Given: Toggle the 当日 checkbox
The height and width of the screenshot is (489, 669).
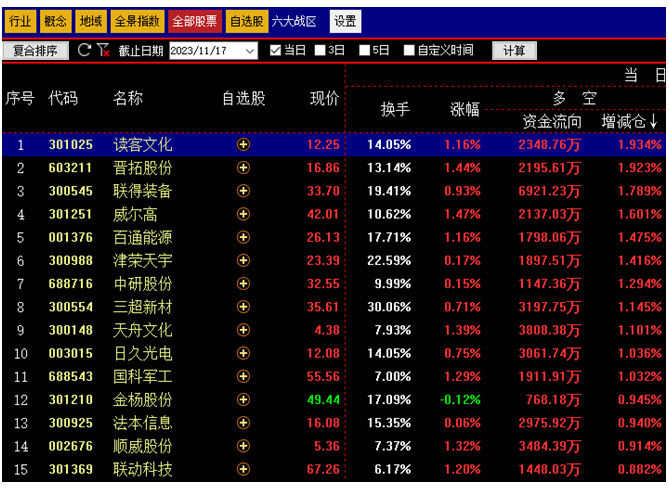Looking at the screenshot, I should [275, 50].
